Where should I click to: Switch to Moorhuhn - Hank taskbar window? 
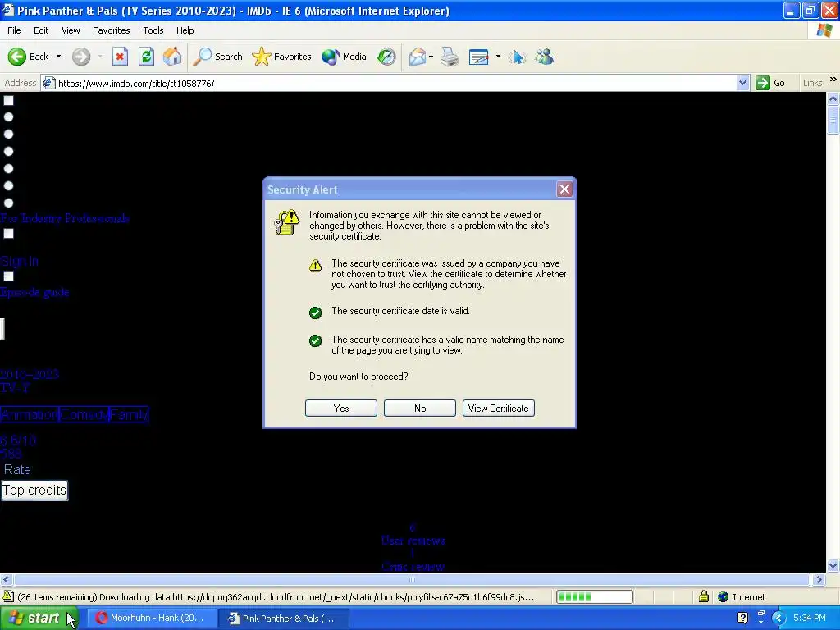pos(152,618)
